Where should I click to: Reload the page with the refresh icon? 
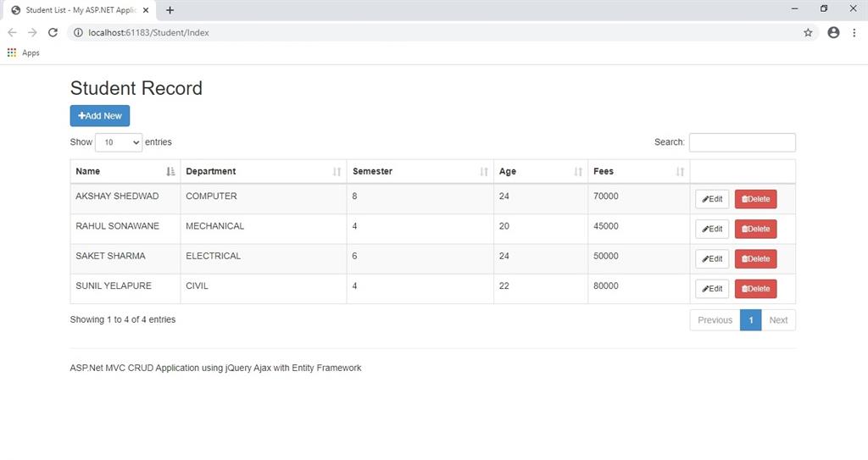point(53,32)
